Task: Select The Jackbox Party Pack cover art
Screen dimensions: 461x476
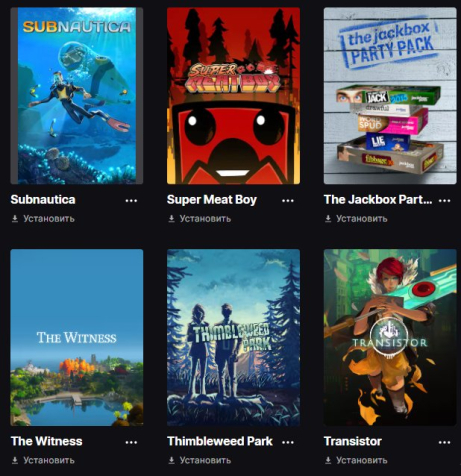Action: tap(390, 96)
